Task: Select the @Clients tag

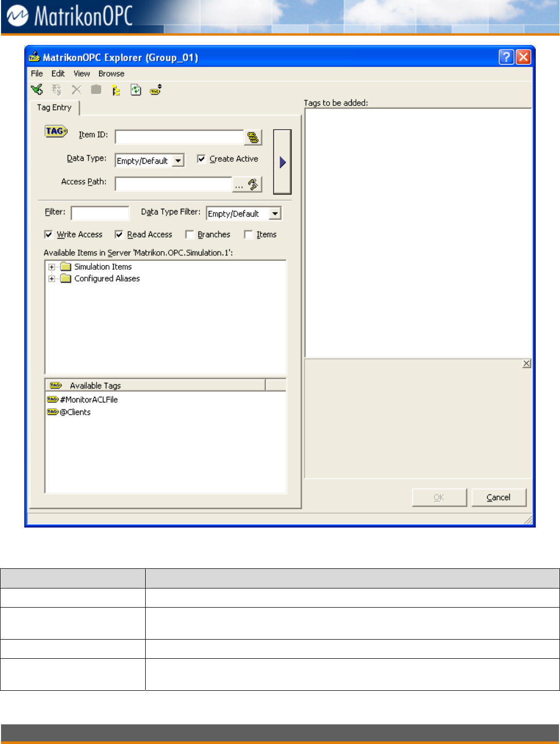Action: 75,412
